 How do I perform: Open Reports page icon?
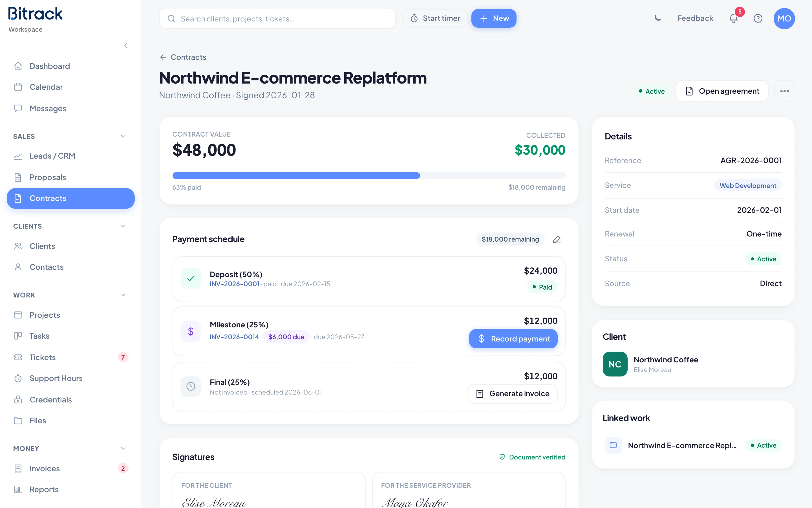point(18,490)
